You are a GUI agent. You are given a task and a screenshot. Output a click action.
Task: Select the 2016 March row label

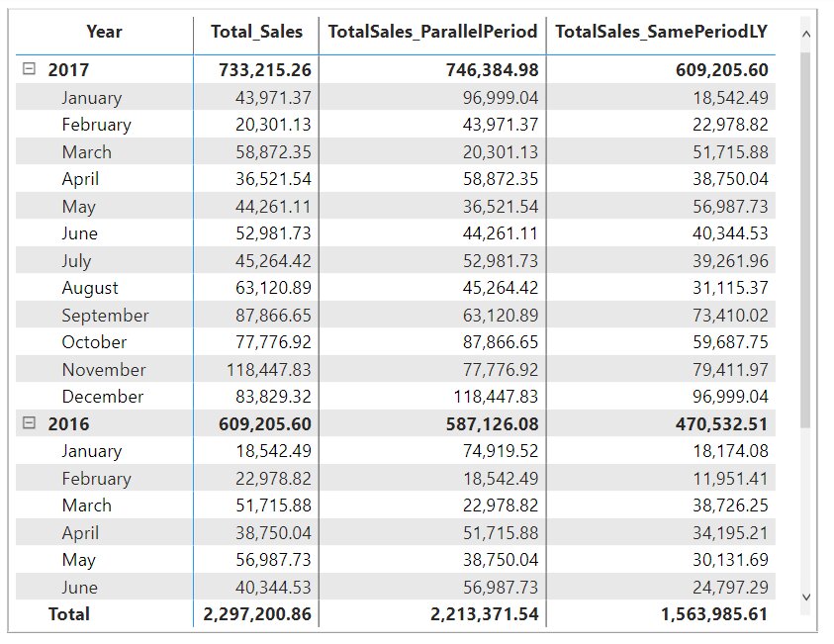tap(86, 506)
